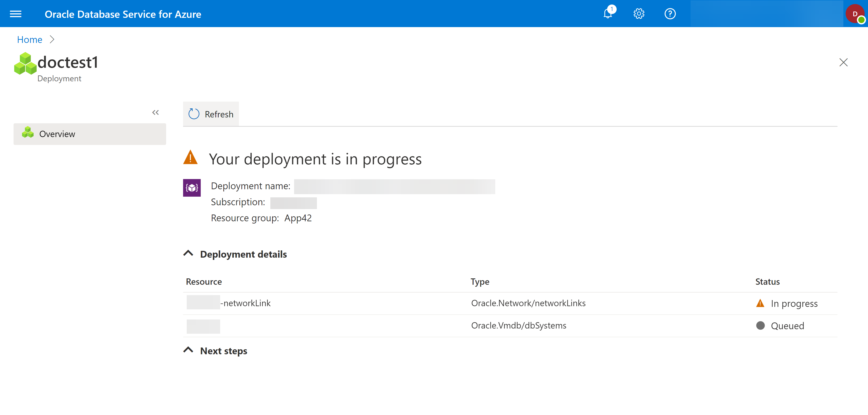Click Oracle.Network/networkLinks type cell

(x=528, y=303)
